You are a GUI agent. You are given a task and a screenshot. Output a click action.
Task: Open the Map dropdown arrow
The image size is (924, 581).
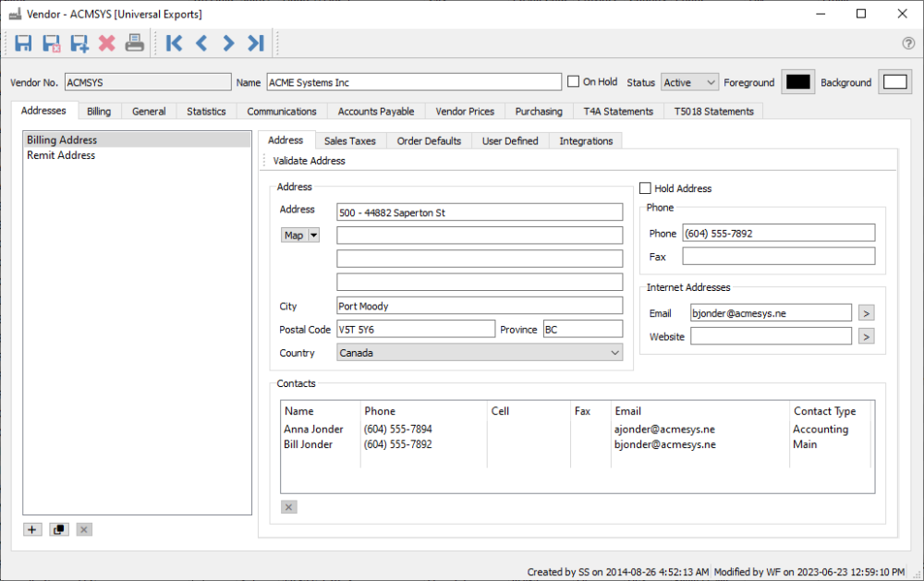point(314,236)
